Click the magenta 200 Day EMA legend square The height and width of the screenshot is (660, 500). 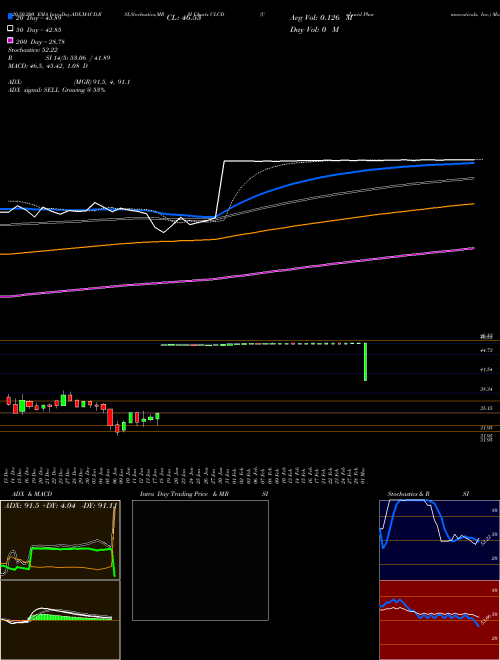coord(11,40)
